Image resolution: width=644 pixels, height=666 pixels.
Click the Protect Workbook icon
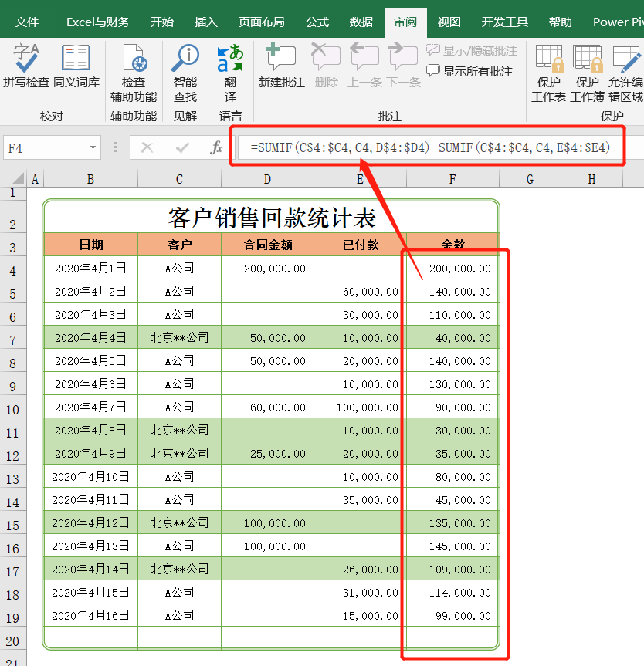tap(587, 73)
